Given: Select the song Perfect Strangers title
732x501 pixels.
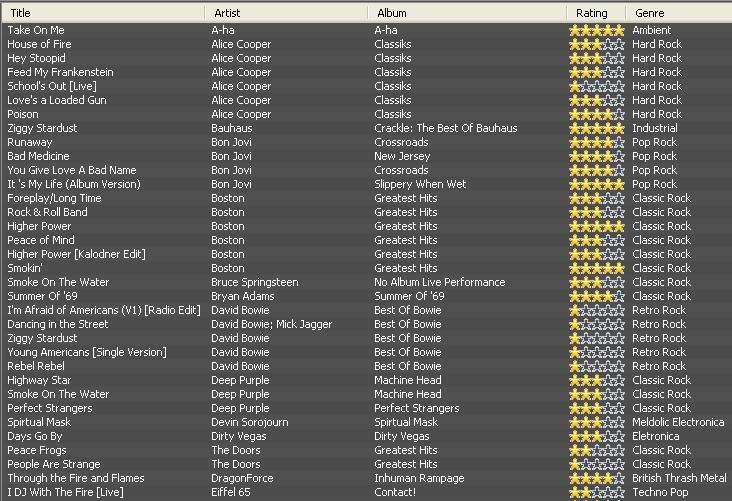Looking at the screenshot, I should pos(50,409).
